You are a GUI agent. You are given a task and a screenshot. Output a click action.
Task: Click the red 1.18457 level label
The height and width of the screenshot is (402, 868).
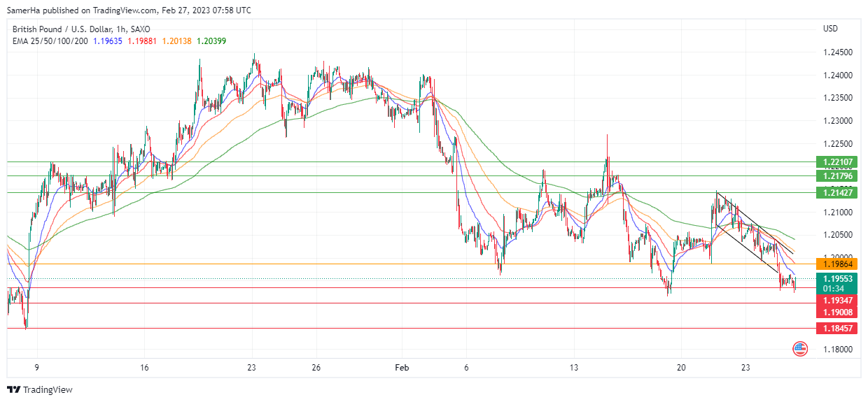coord(836,328)
